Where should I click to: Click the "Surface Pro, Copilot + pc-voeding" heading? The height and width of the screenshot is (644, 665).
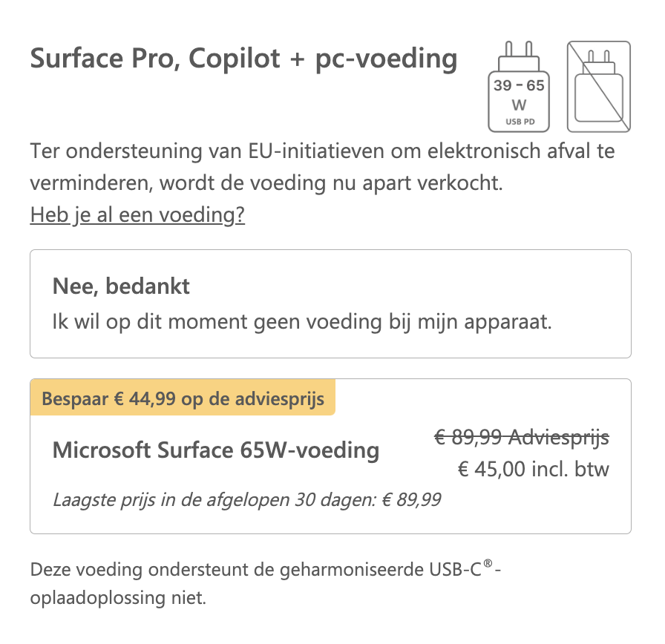pos(243,59)
